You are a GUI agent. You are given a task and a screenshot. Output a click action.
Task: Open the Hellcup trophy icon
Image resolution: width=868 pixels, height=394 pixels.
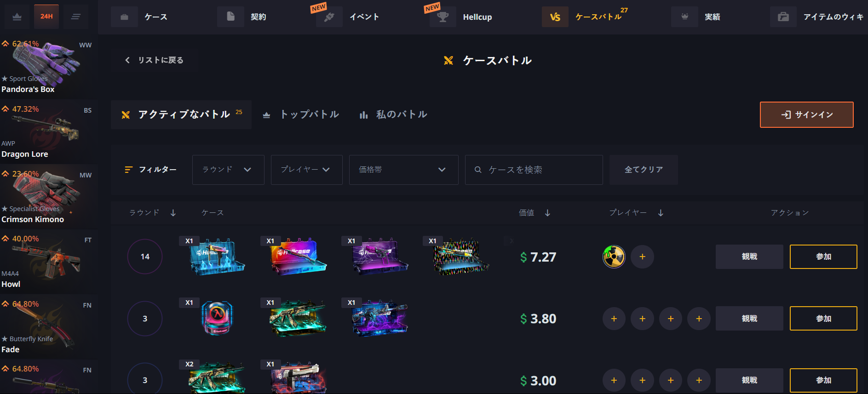(x=443, y=17)
